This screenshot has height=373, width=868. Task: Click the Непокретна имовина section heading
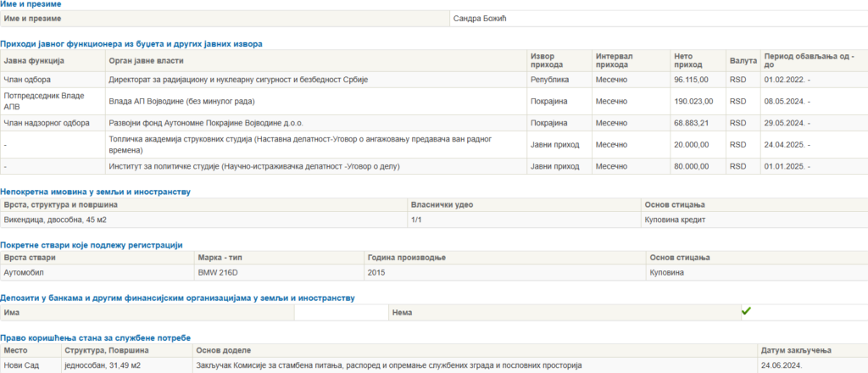point(95,192)
